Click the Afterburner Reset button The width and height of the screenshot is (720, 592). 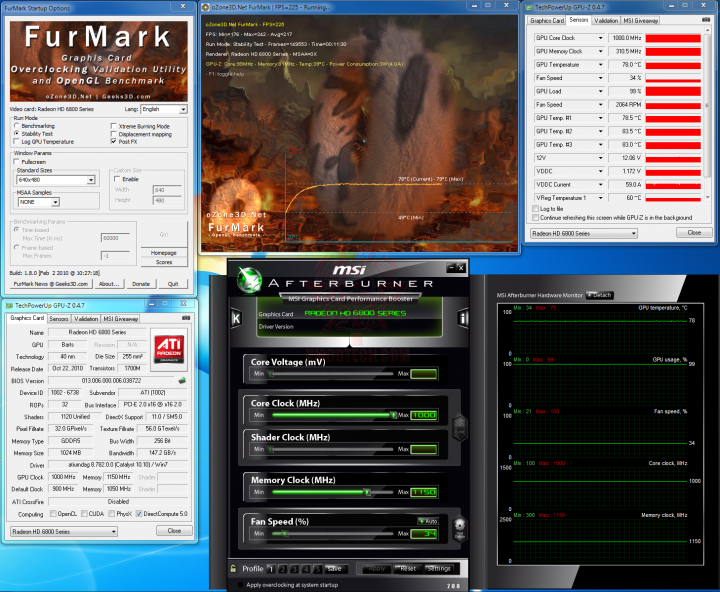click(x=408, y=569)
